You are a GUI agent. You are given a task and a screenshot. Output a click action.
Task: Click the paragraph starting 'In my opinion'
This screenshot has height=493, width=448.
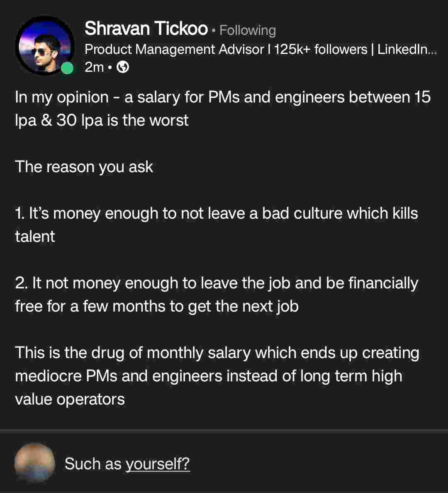pos(222,97)
